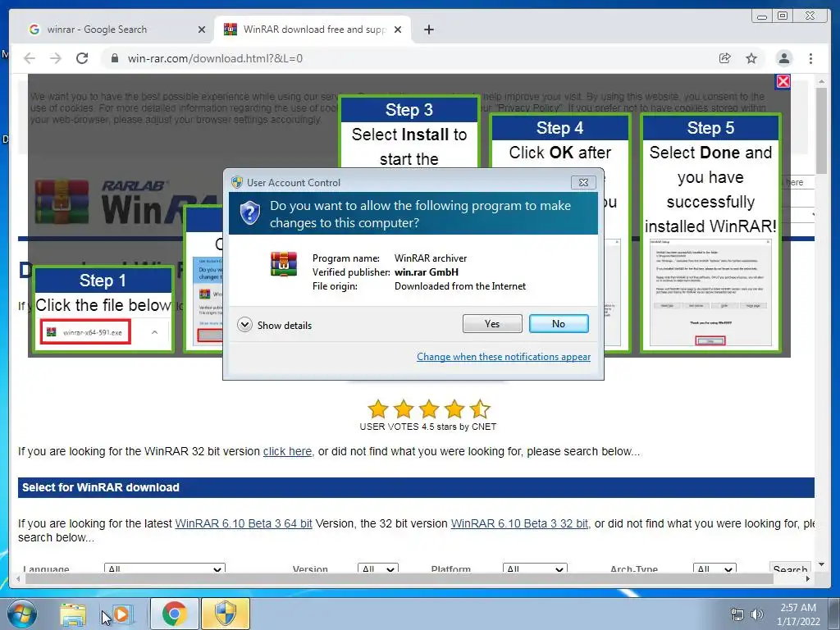Click Yes in User Account Control dialog
This screenshot has width=840, height=630.
tap(492, 323)
